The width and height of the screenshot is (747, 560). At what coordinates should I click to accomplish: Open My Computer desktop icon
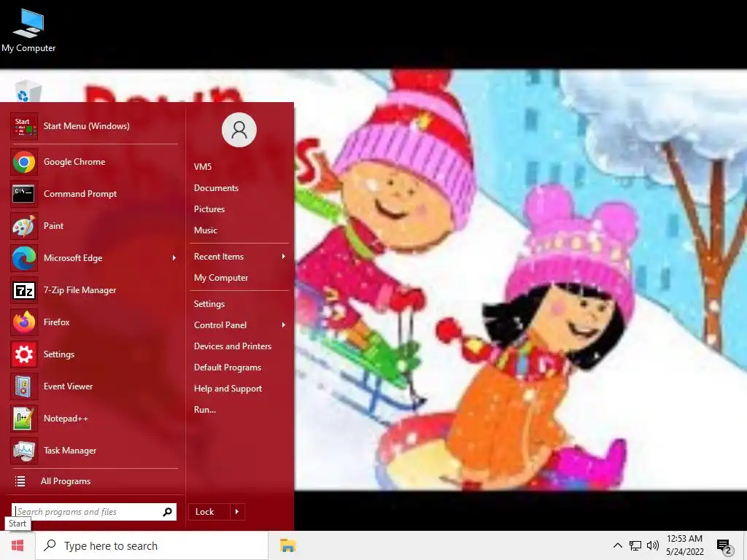[28, 29]
